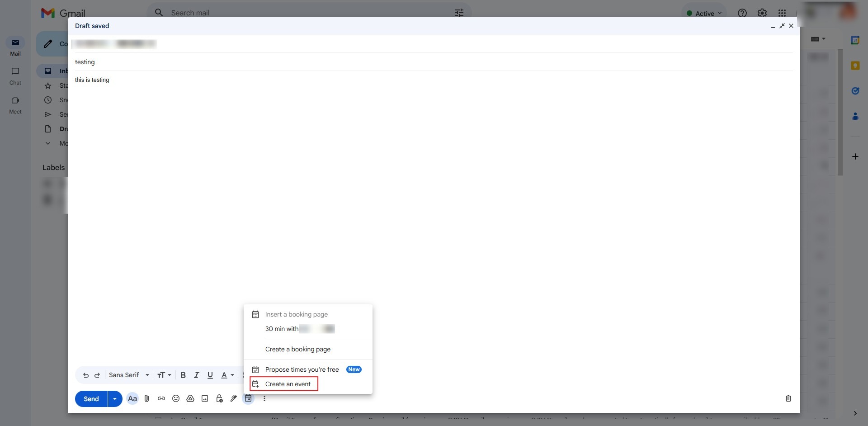Attach files using the paperclip icon

click(x=146, y=398)
